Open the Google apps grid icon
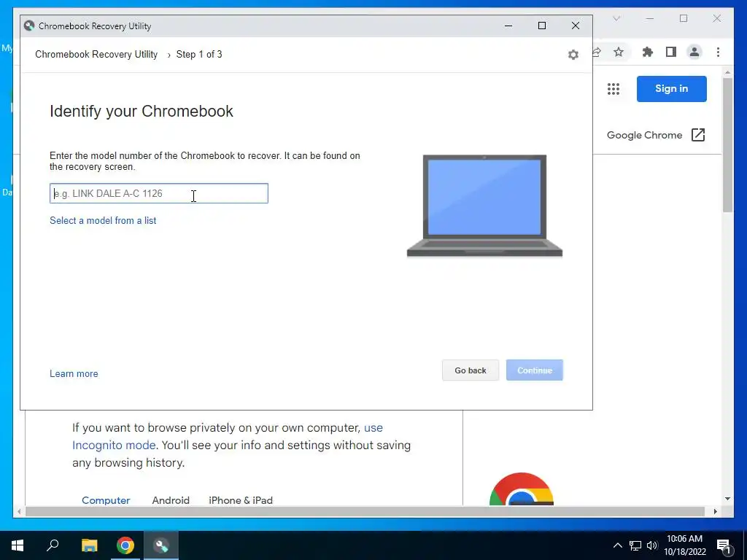 (x=614, y=88)
